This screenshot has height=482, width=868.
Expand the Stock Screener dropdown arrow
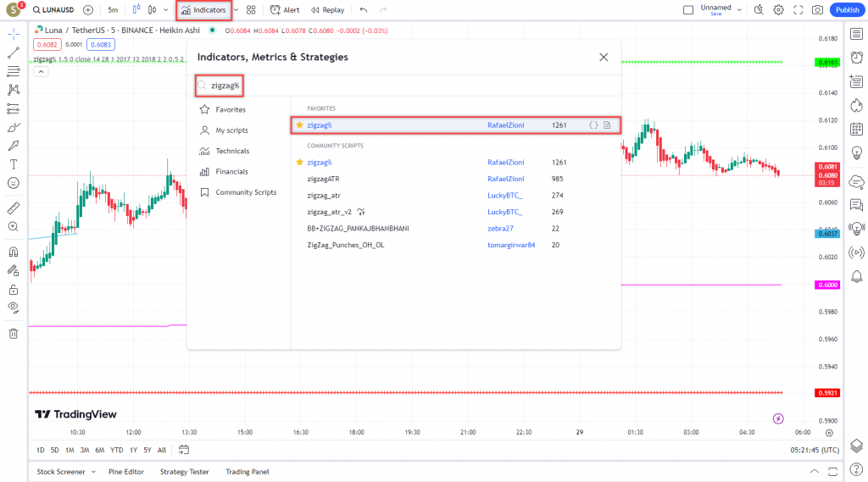coord(93,472)
